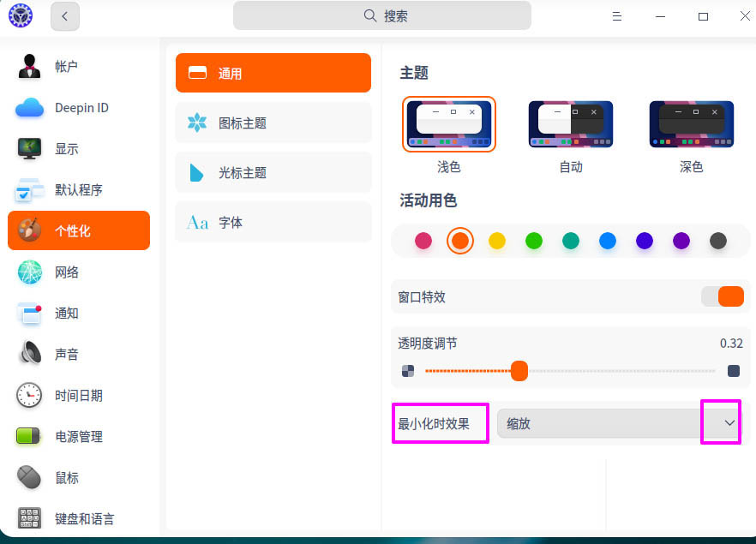Disable the 窗口特效 window effects switch
This screenshot has height=544, width=756.
coord(724,296)
